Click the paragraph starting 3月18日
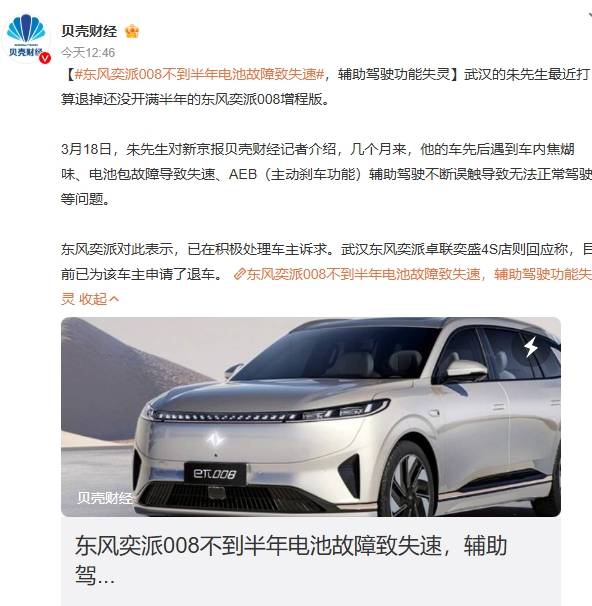This screenshot has height=606, width=592. [326, 174]
